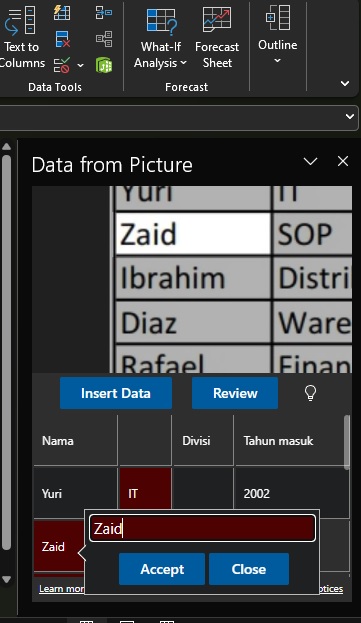The image size is (361, 623).
Task: Open Data from Picture pane options chevron
Action: point(310,161)
